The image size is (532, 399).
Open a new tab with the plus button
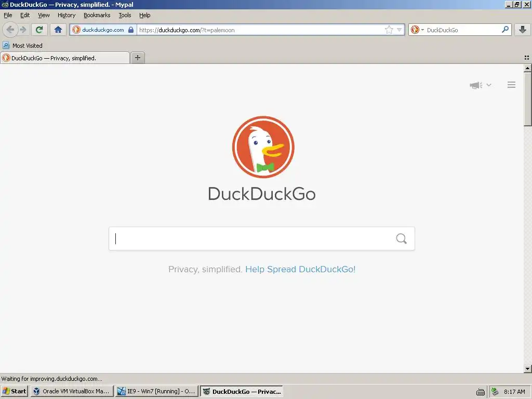coord(137,58)
